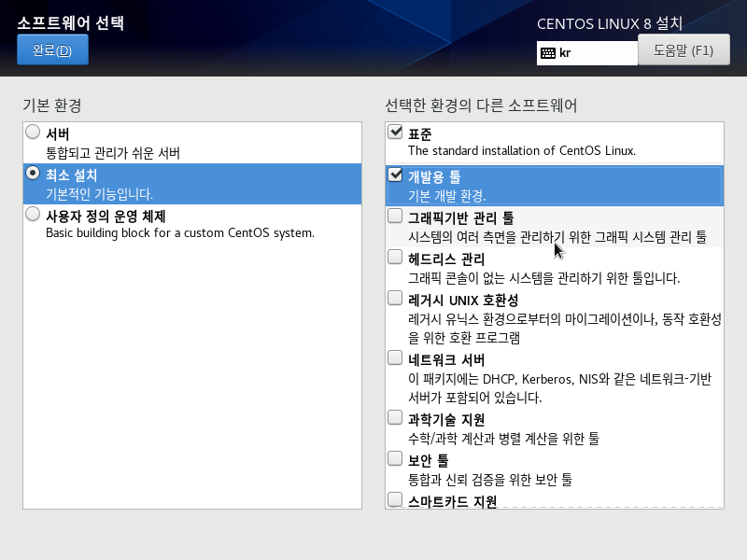Click Basic building block for a custom CentOS system text
The width and height of the screenshot is (747, 560).
tap(180, 232)
